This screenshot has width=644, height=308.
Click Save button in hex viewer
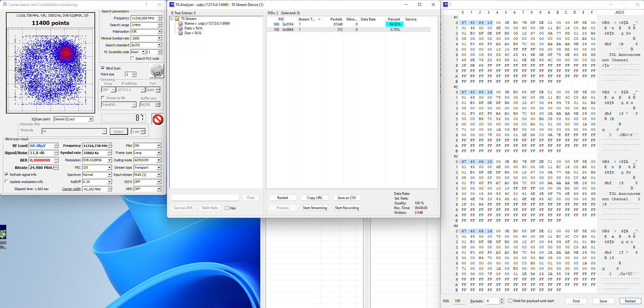(603, 301)
